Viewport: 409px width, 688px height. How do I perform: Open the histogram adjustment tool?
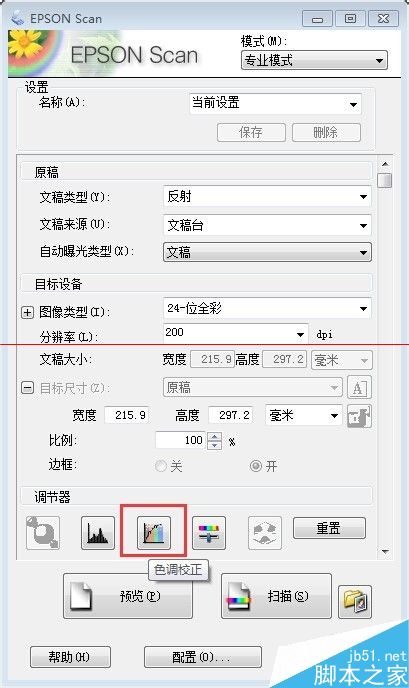click(98, 533)
